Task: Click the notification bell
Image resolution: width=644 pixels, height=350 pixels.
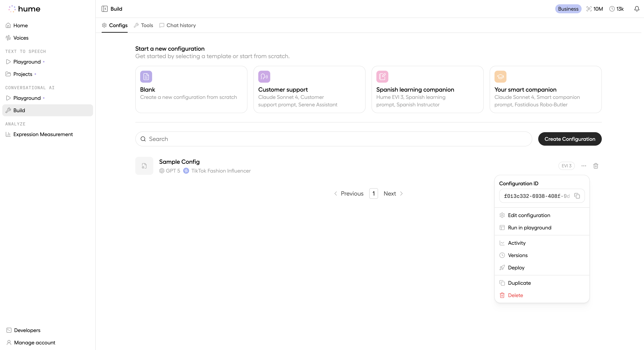Action: point(636,8)
